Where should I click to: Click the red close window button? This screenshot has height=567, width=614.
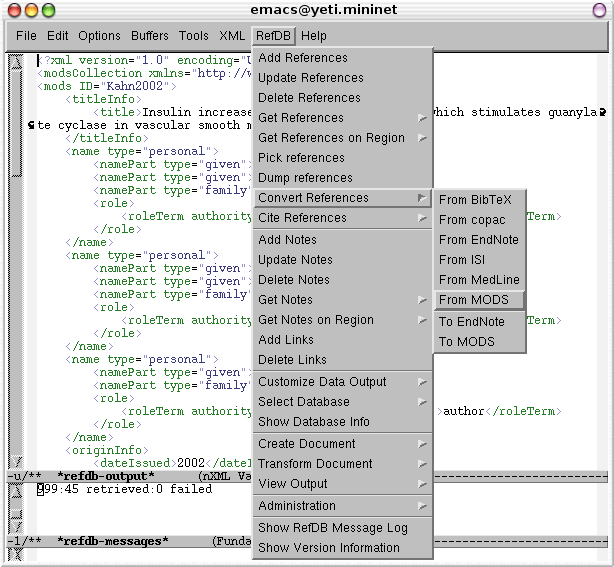[14, 10]
